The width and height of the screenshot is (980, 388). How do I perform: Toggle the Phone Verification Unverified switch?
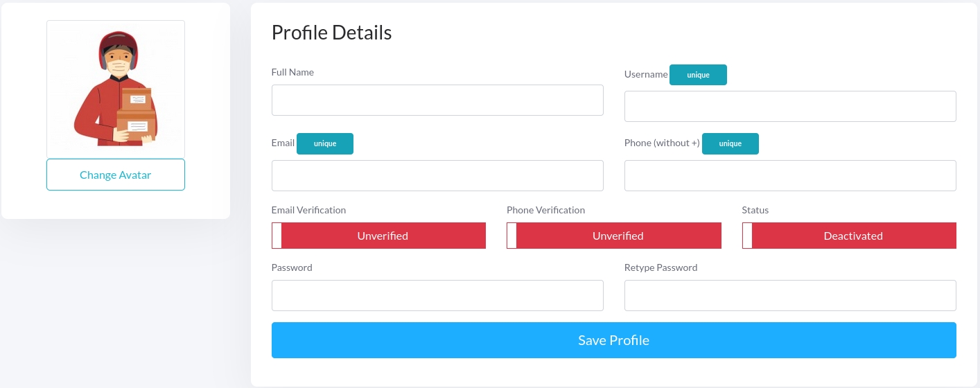pyautogui.click(x=613, y=236)
